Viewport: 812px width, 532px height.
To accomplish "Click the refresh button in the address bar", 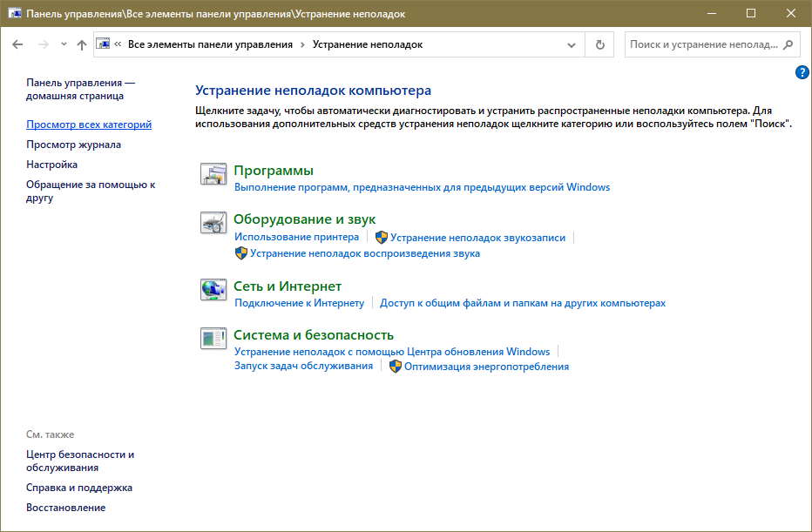I will pos(599,44).
